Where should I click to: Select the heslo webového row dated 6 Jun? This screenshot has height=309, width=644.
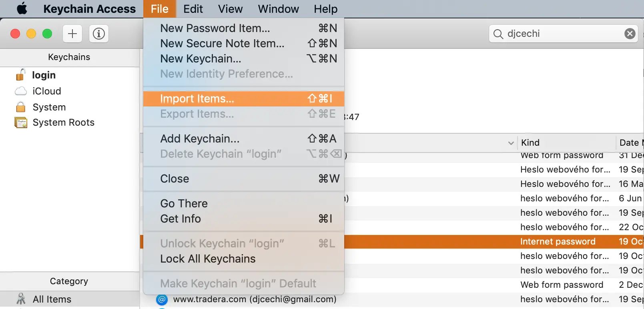tap(494, 199)
